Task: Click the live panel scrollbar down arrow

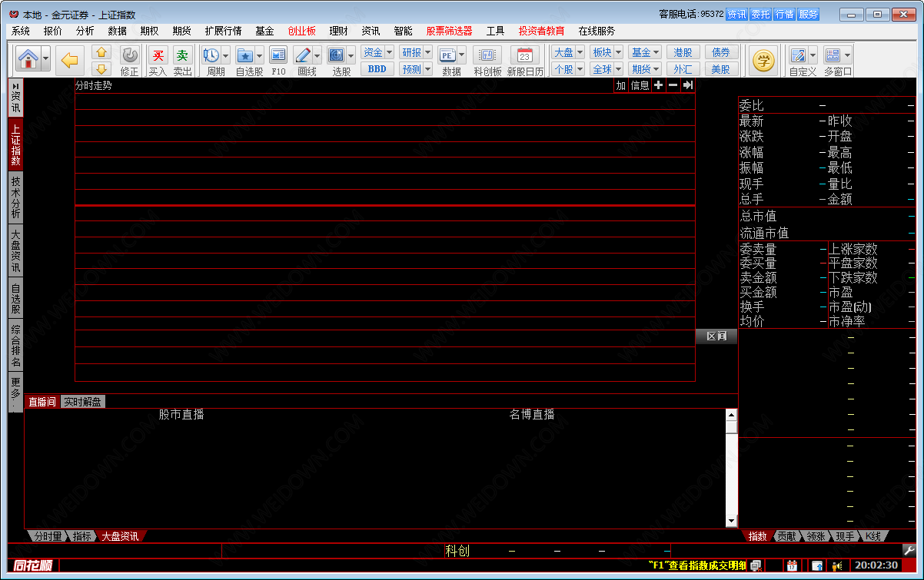Action: pos(731,521)
